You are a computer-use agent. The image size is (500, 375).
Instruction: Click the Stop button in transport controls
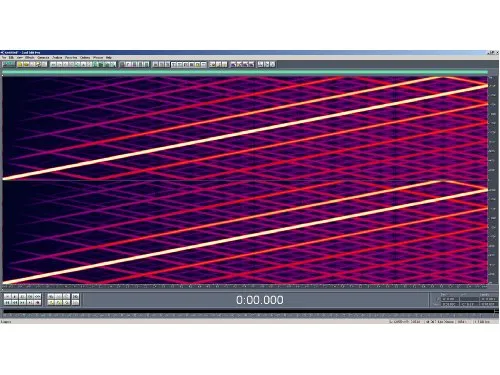tap(7, 296)
